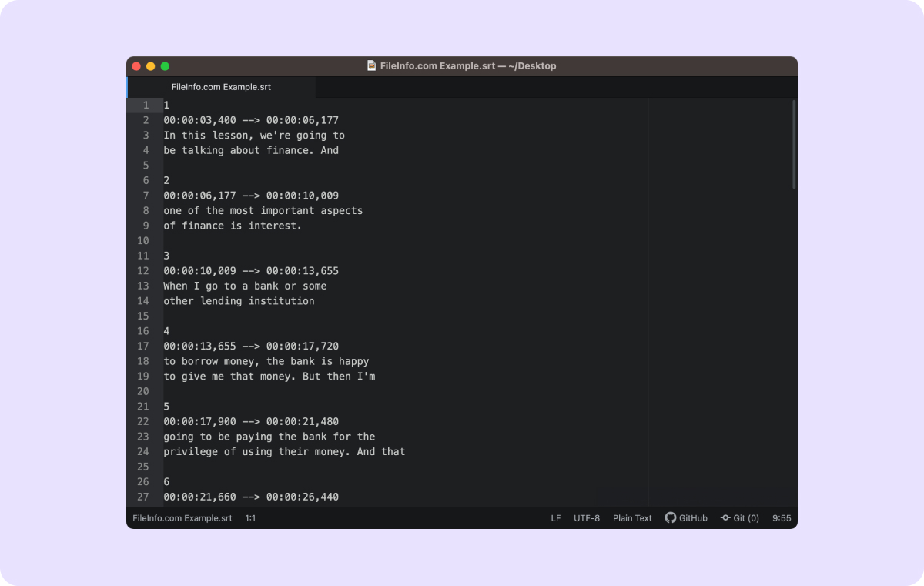Viewport: 924px width, 586px height.
Task: Click the line "other lending institution"
Action: click(239, 301)
